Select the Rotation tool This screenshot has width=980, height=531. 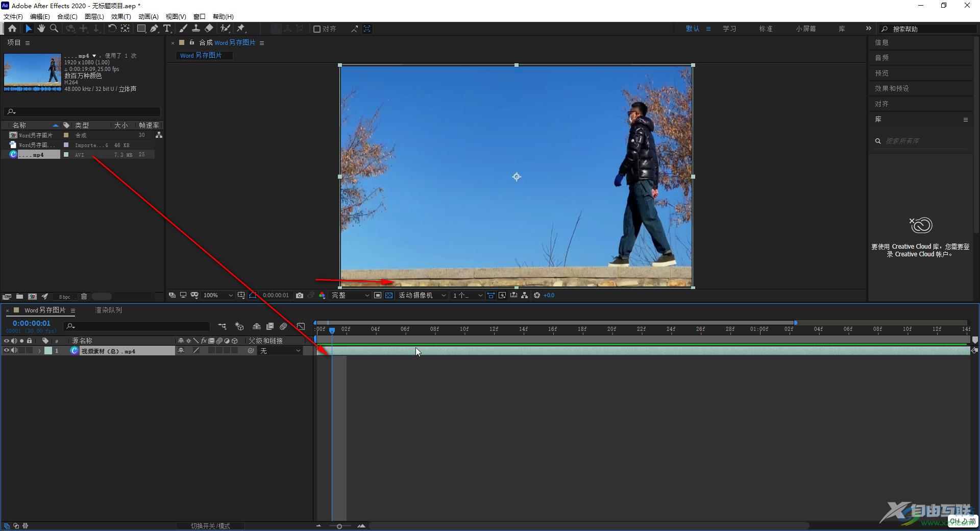112,29
